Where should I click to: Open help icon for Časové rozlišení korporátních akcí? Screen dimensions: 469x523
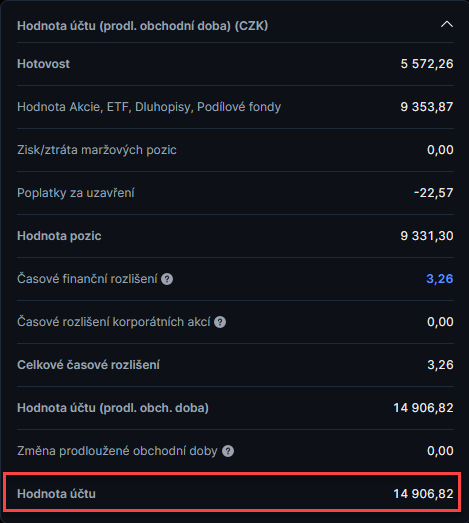220,322
